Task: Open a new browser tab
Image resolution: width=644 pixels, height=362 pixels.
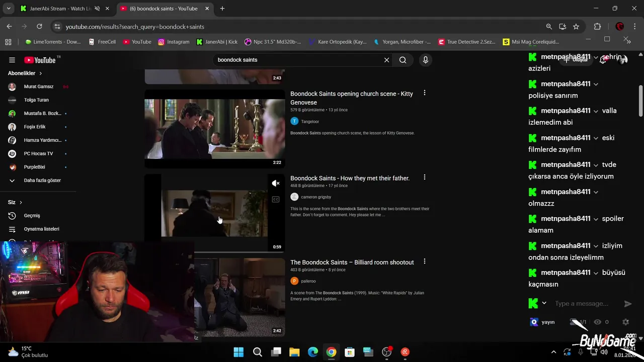Action: (x=222, y=9)
